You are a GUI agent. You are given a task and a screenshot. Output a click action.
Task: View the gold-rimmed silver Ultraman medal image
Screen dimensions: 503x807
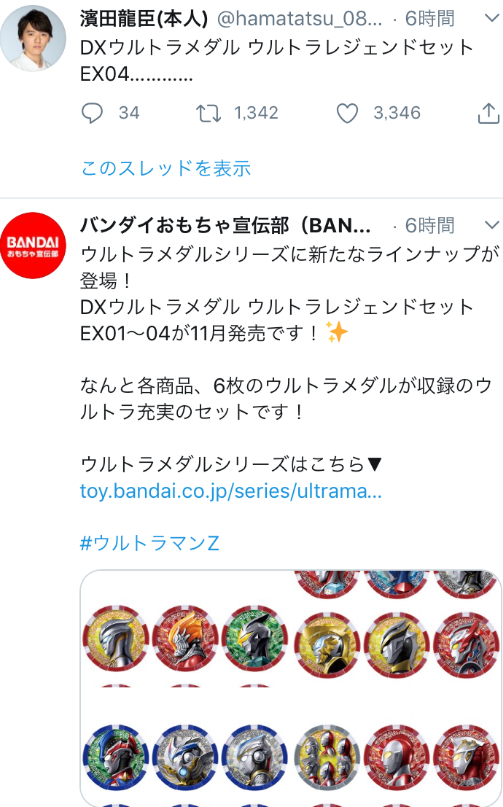click(116, 639)
